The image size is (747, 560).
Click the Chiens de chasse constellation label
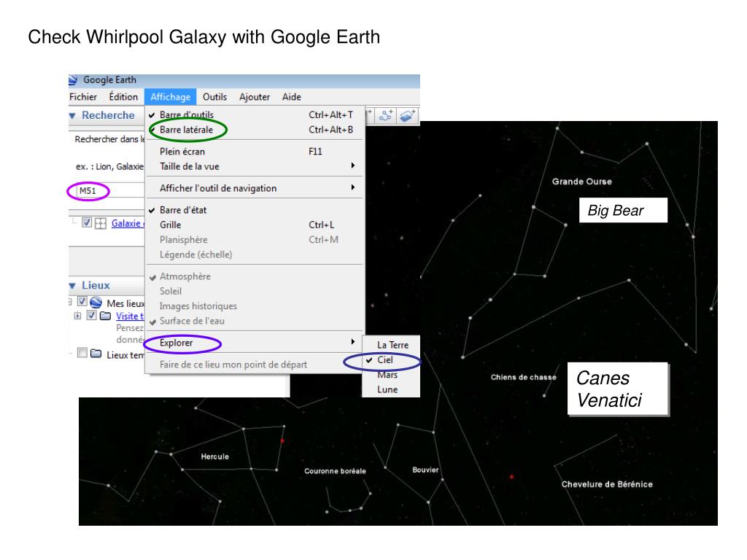point(524,377)
